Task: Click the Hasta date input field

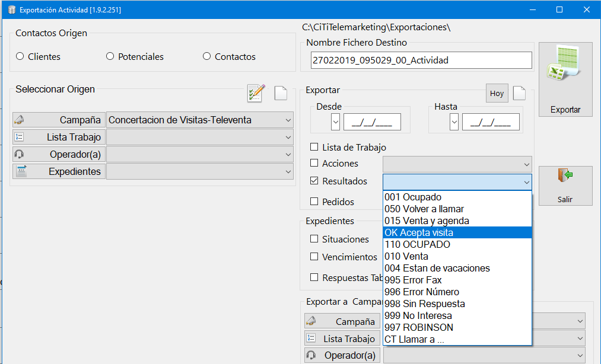Action: pos(491,122)
